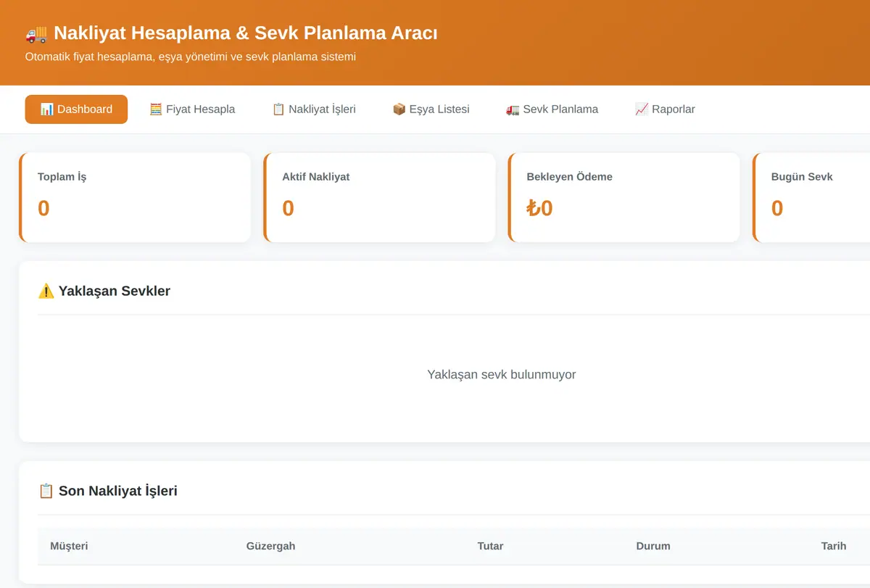Screen dimensions: 870x588
Task: Click the Tarih column header
Action: click(x=834, y=546)
